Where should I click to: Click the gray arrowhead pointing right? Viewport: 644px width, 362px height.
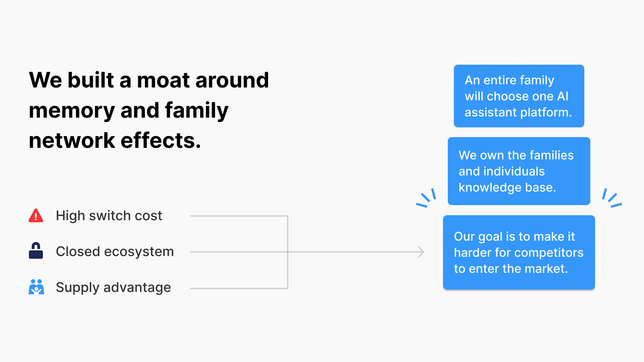pos(421,252)
